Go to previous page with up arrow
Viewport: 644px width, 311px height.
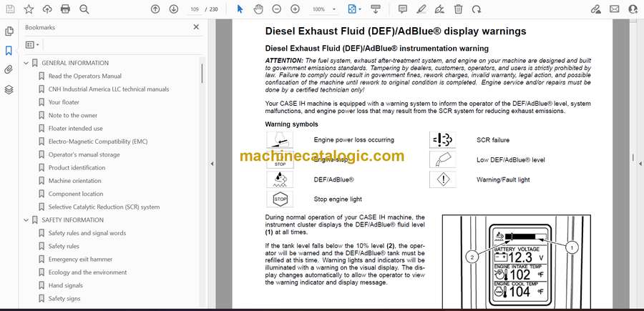[155, 9]
